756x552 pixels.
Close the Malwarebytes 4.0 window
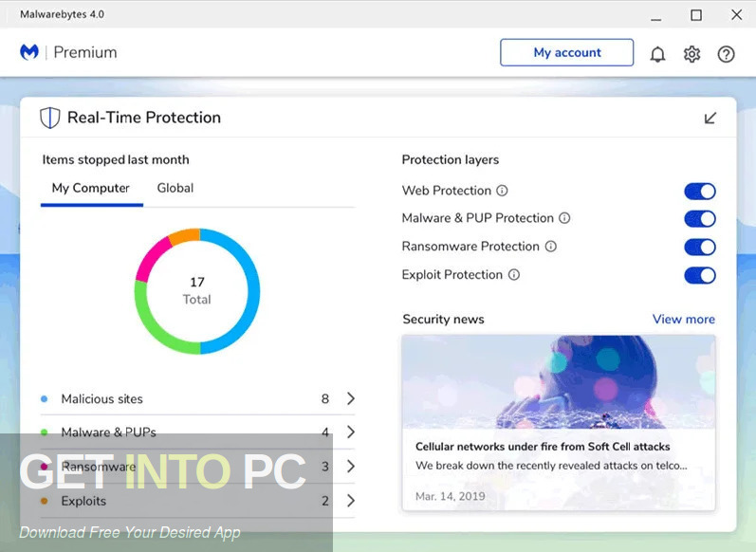(737, 15)
